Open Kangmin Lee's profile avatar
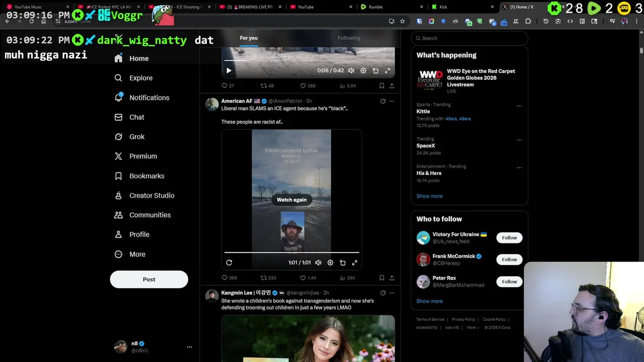 (x=212, y=296)
